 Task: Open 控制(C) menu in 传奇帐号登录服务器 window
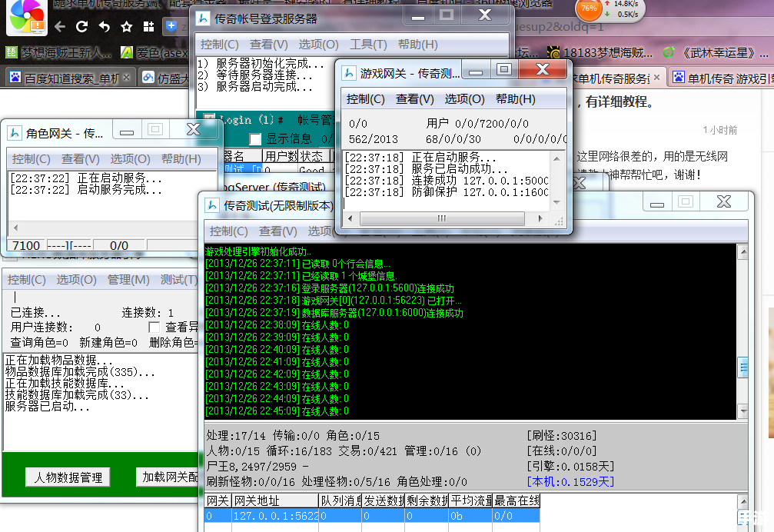tap(219, 45)
